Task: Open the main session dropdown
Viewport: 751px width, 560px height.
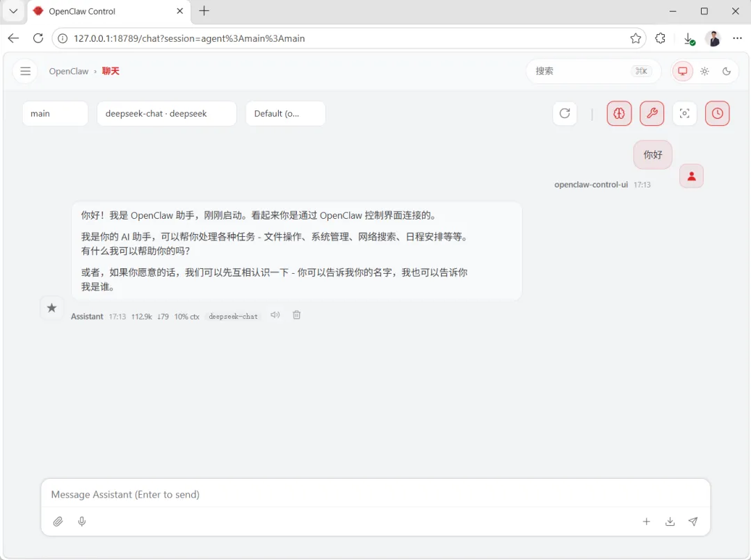Action: coord(55,113)
